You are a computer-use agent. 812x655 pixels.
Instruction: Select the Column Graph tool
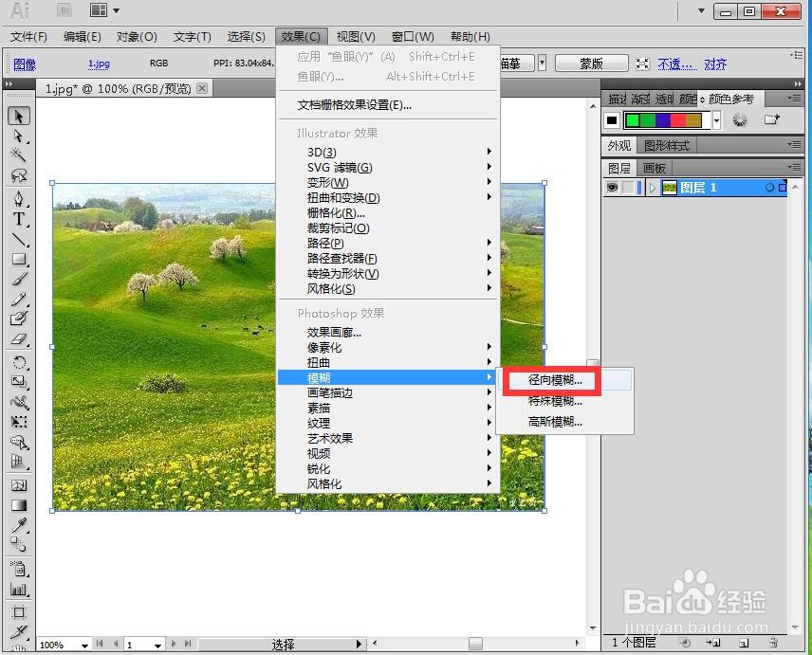tap(19, 590)
